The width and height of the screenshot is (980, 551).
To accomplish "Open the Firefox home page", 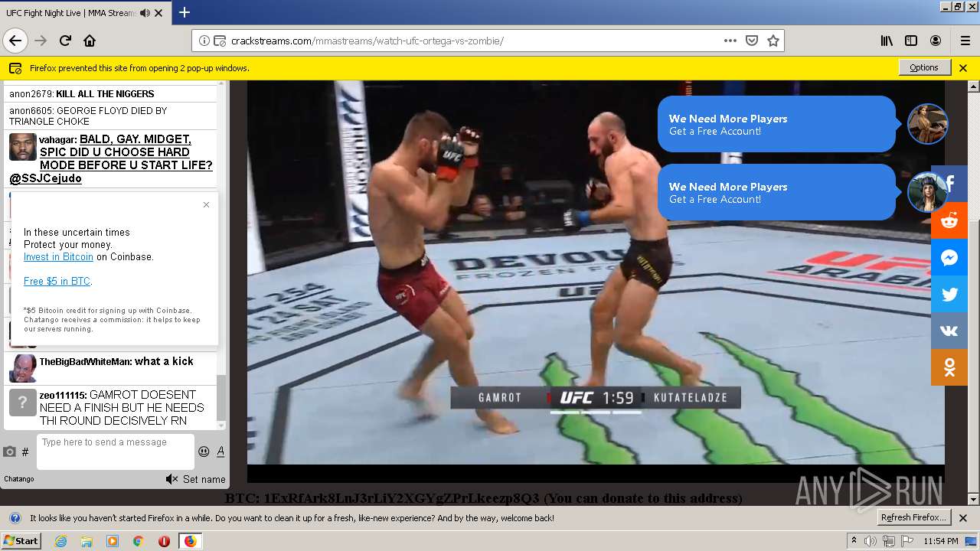I will [x=90, y=41].
